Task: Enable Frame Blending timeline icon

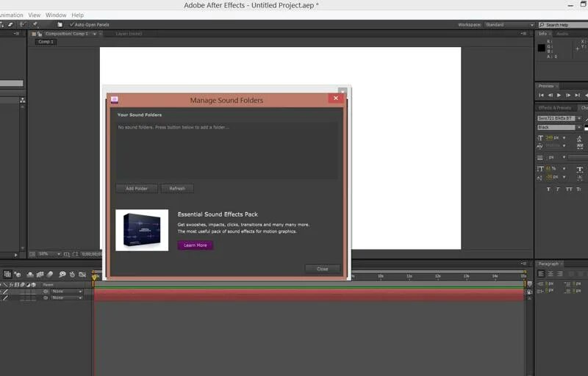Action: 40,275
